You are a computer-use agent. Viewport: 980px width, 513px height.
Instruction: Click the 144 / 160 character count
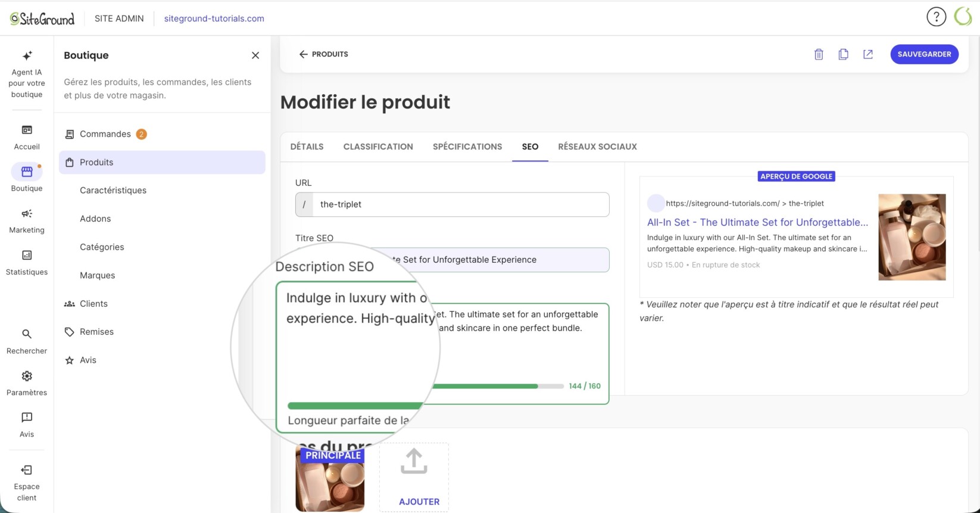coord(585,386)
